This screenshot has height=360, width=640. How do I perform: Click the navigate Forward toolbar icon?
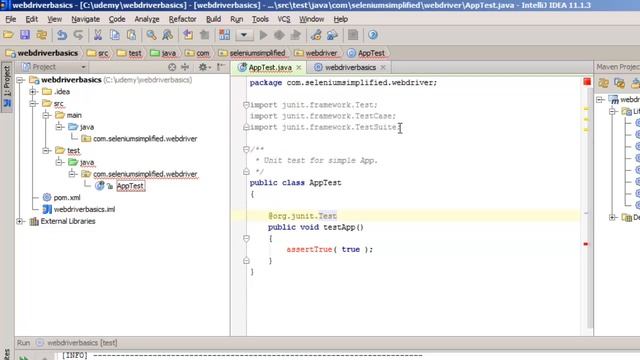(204, 35)
